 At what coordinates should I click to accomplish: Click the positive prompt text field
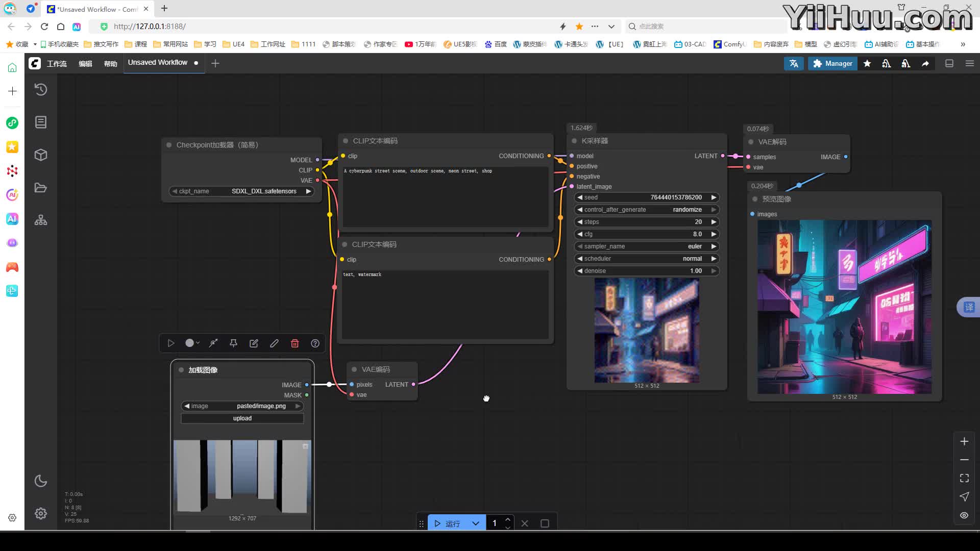(445, 196)
